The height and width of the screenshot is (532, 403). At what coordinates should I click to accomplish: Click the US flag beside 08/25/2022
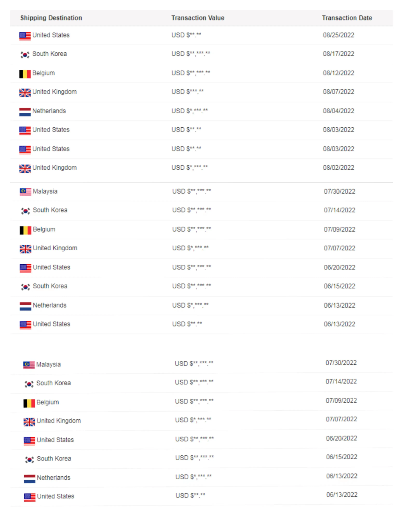coord(25,36)
